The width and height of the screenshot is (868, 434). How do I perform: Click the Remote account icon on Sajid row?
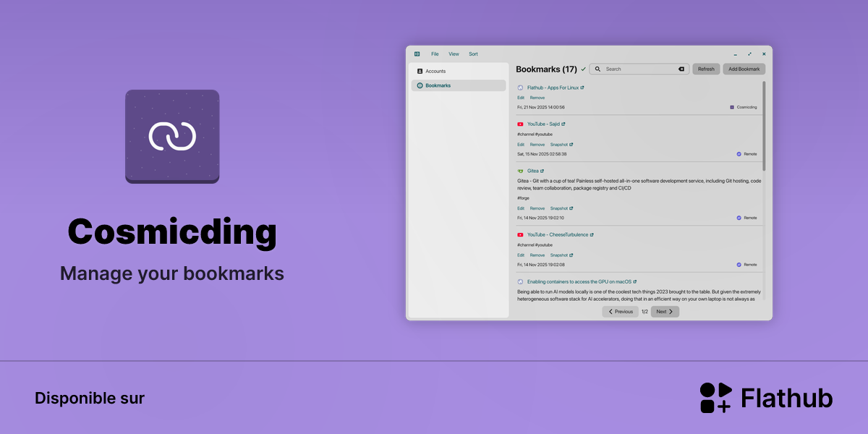739,154
